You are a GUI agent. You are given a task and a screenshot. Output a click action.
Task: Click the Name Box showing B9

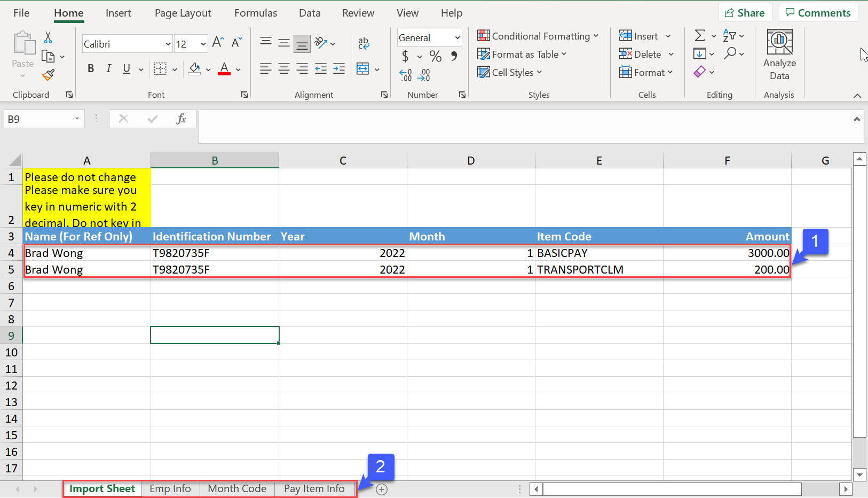[37, 119]
